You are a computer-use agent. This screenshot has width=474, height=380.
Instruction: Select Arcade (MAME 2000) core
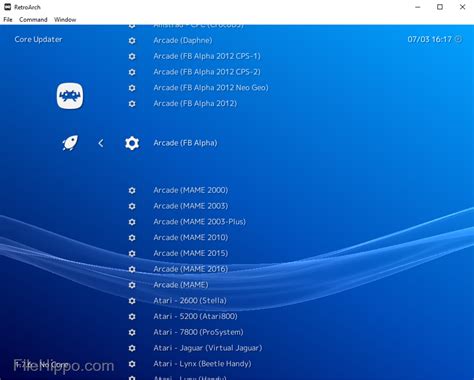click(191, 190)
